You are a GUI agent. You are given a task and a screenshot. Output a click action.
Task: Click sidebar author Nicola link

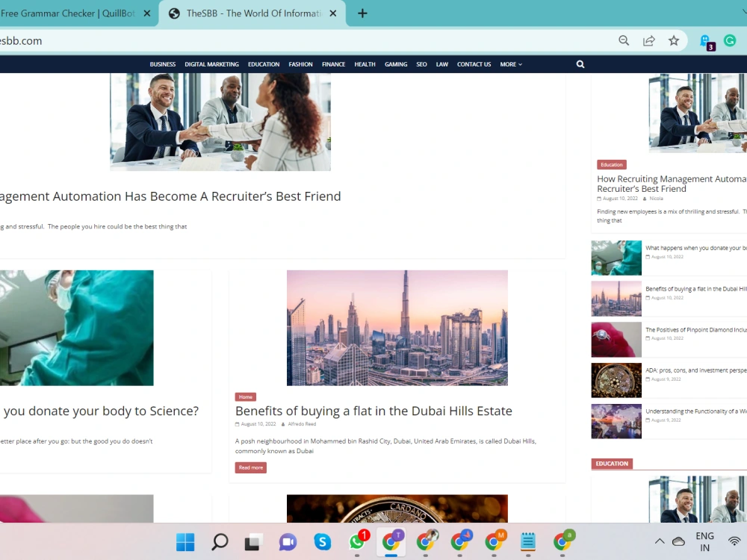pos(656,199)
